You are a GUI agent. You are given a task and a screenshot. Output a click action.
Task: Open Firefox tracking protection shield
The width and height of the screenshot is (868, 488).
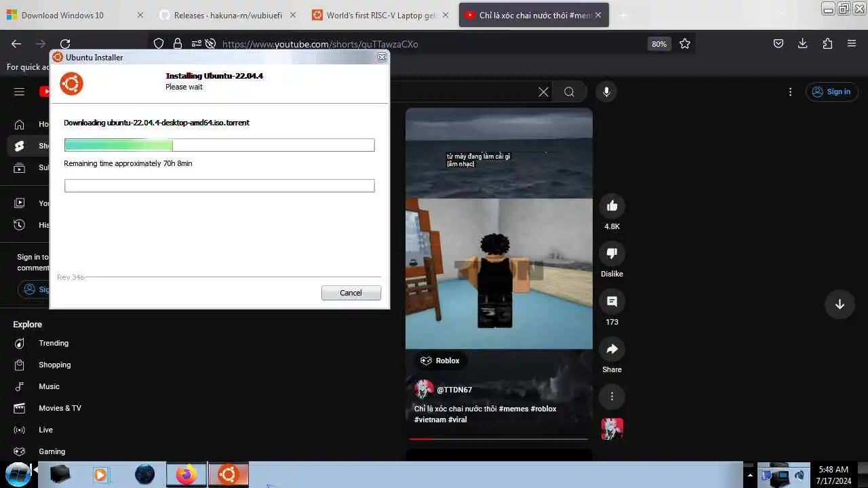tap(159, 43)
